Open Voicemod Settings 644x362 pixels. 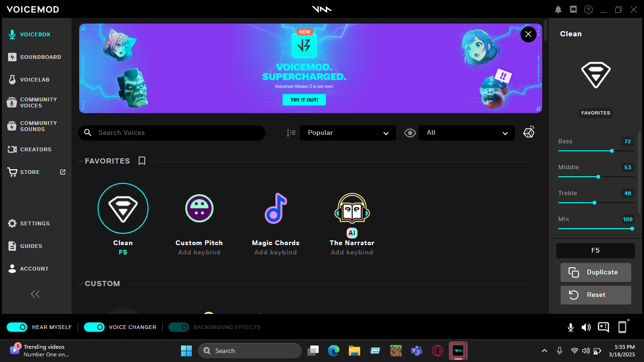[29, 223]
